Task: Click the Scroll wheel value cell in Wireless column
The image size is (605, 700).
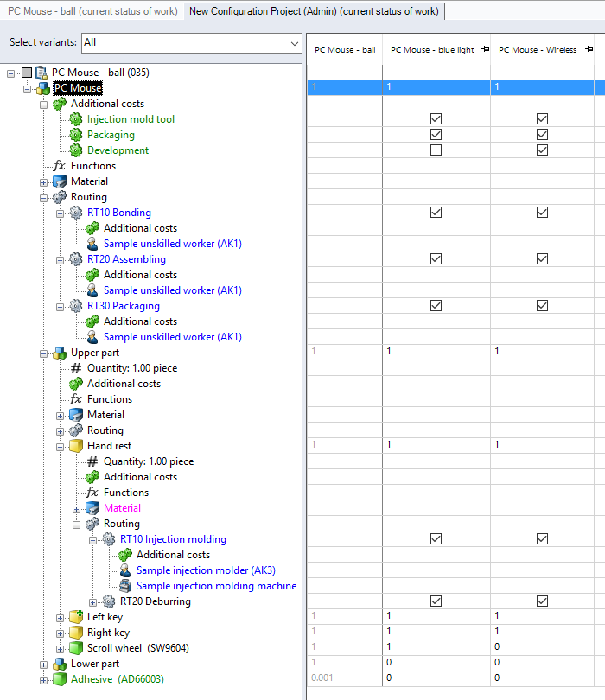Action: pyautogui.click(x=542, y=648)
